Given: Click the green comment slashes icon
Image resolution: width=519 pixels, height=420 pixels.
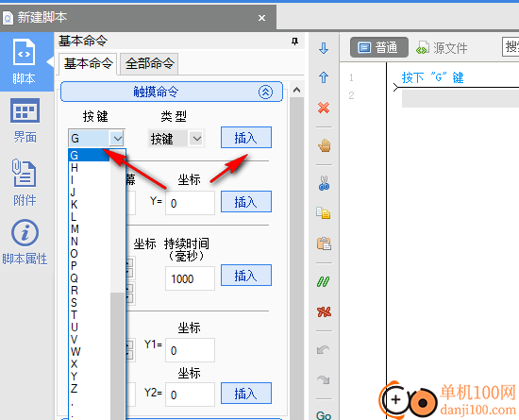Looking at the screenshot, I should pyautogui.click(x=324, y=281).
